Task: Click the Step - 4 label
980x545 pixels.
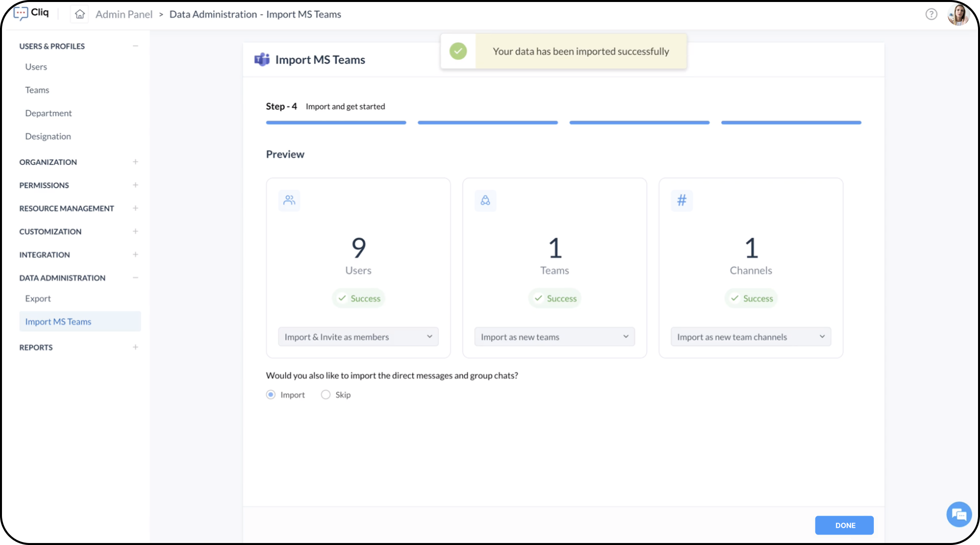Action: pos(281,106)
